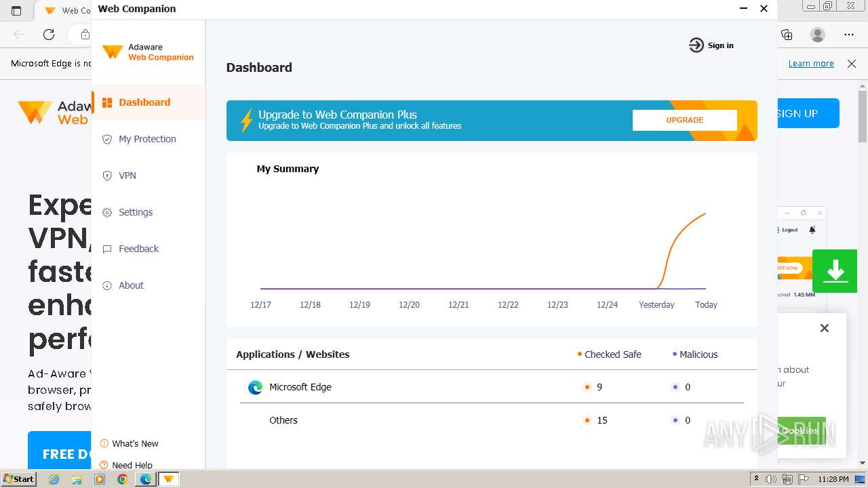Select the Microsoft Edge row text
The width and height of the screenshot is (868, 488).
(x=300, y=387)
